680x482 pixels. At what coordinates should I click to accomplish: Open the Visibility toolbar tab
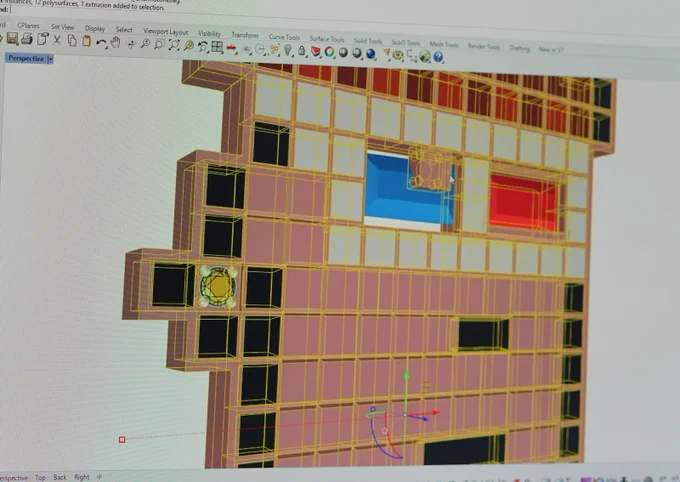pyautogui.click(x=209, y=33)
